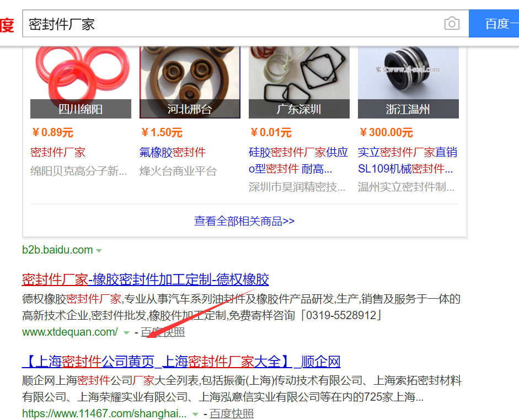This screenshot has height=420, width=519.
Task: Click the camera image search icon
Action: click(452, 24)
